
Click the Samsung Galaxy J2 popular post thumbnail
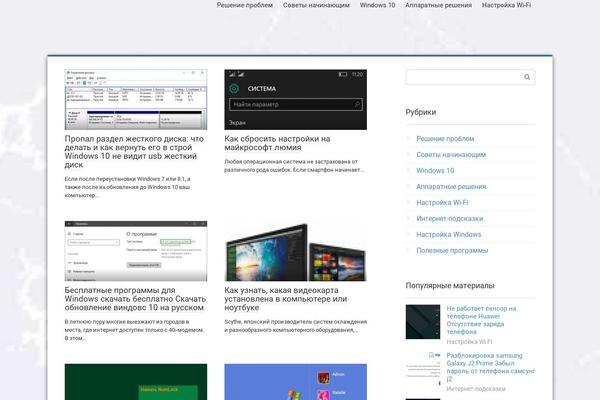(x=423, y=369)
